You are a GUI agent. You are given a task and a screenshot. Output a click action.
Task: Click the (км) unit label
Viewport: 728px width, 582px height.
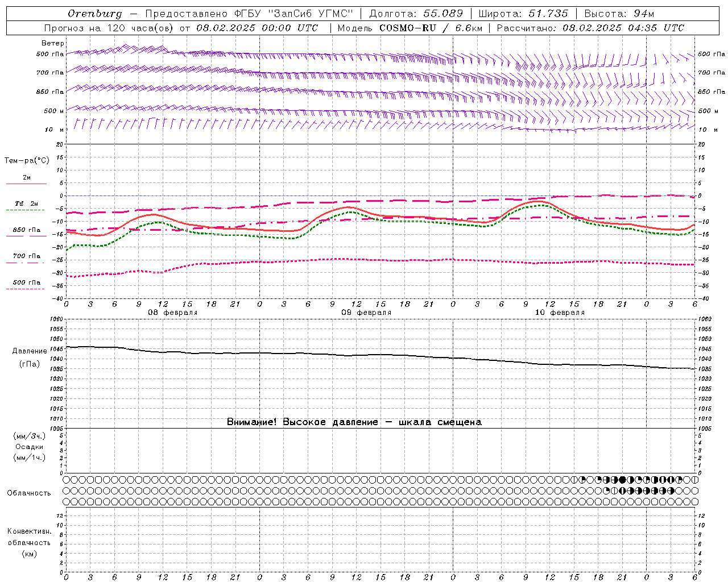coord(29,554)
